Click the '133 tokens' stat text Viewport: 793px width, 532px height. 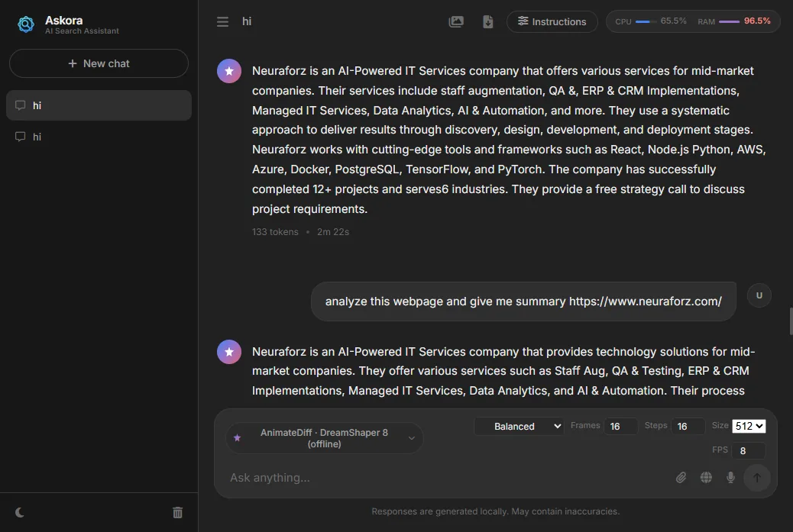point(275,232)
